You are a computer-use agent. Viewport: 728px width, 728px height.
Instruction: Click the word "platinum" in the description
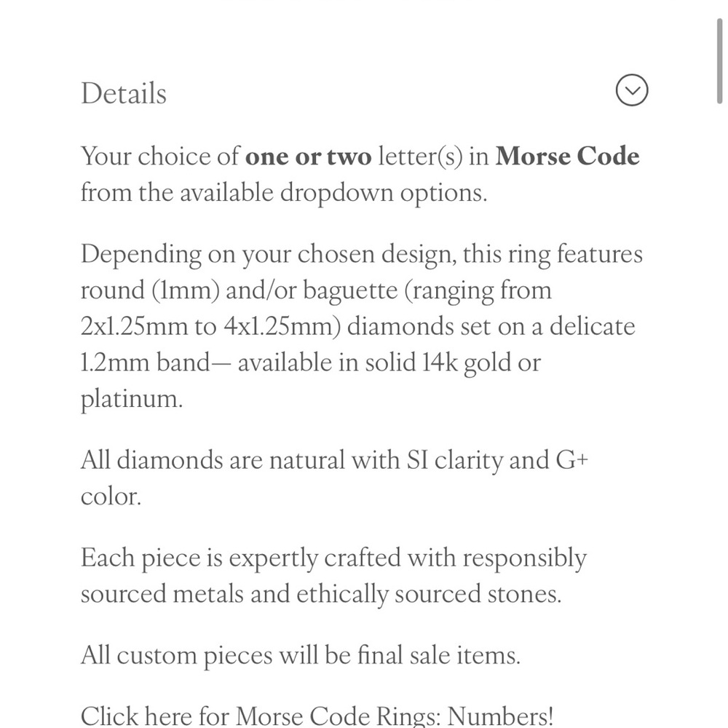click(130, 399)
